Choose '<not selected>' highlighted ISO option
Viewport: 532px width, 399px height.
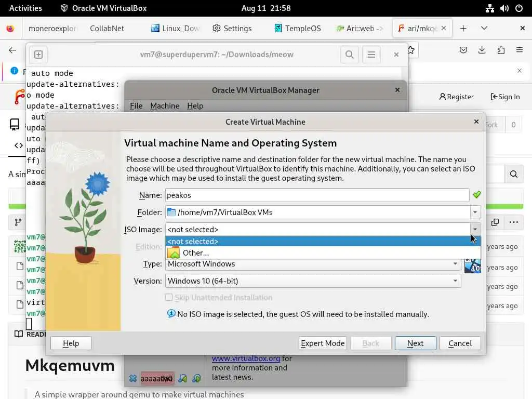click(323, 241)
